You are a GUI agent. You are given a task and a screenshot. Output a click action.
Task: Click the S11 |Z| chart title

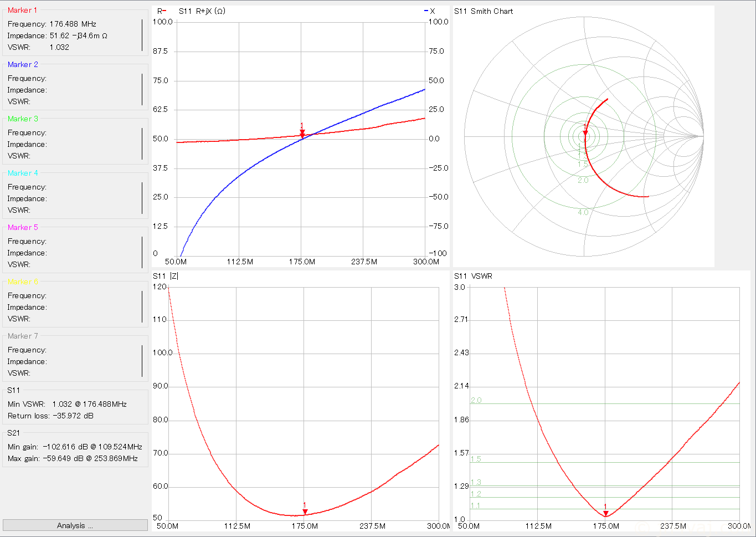[166, 276]
